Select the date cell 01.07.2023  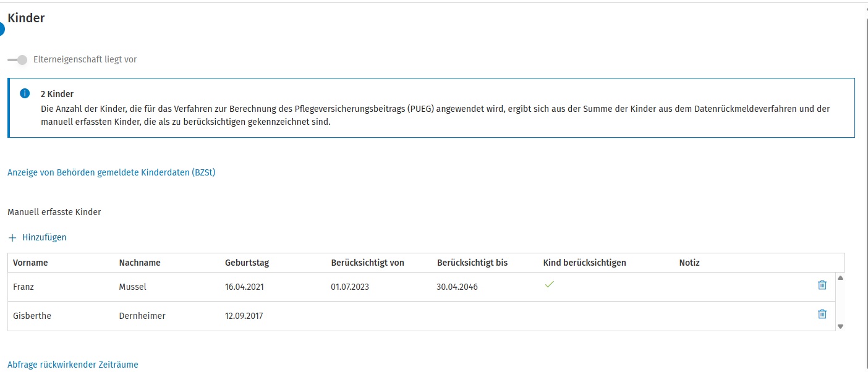click(351, 287)
